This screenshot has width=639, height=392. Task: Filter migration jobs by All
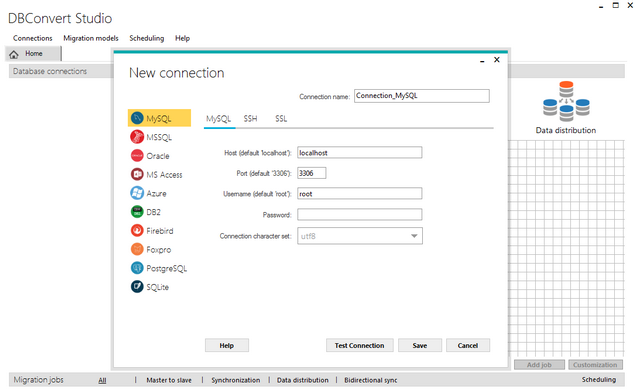coord(102,381)
